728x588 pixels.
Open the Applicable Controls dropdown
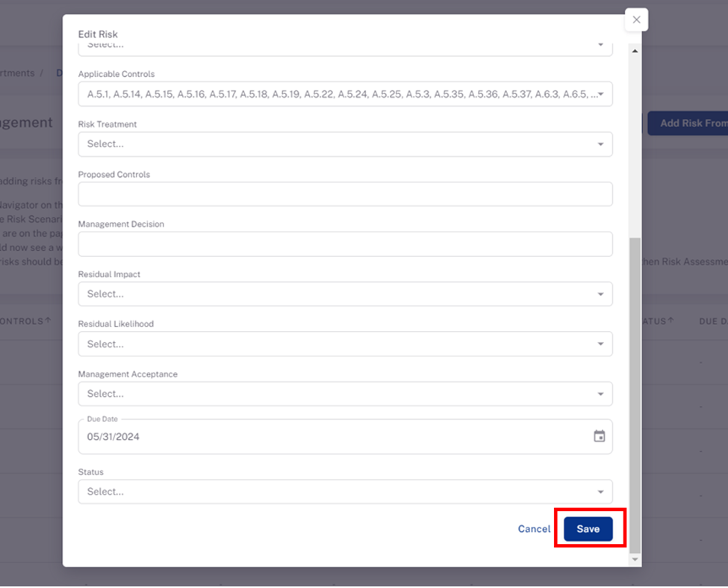pos(345,94)
